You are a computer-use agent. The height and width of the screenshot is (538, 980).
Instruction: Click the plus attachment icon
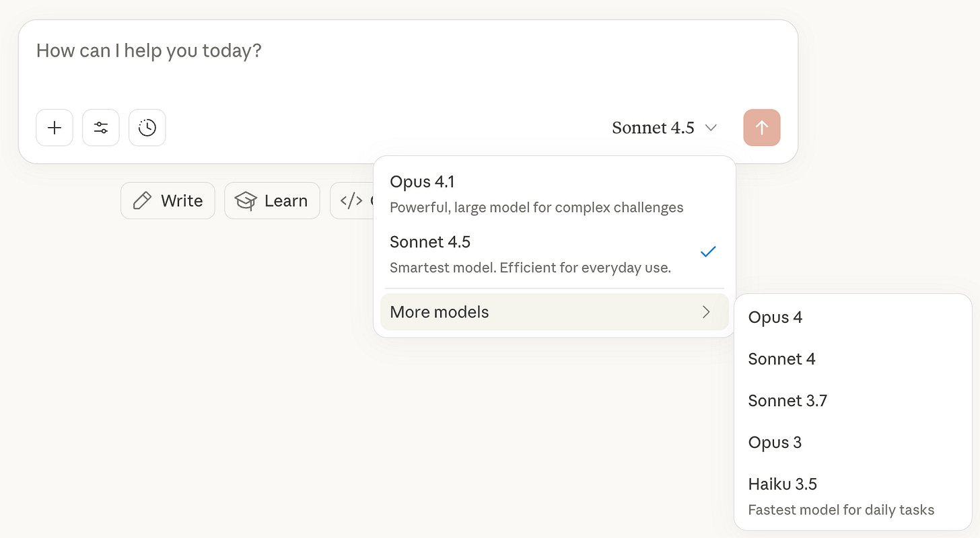pos(55,128)
